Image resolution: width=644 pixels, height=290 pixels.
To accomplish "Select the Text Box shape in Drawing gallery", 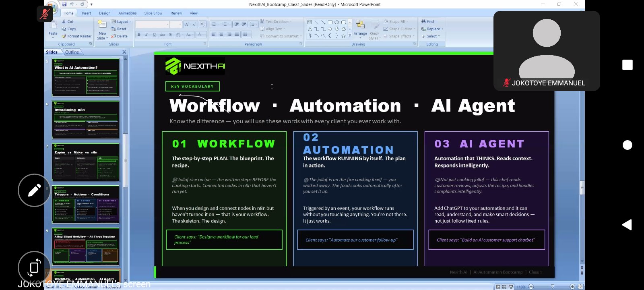I will [310, 22].
